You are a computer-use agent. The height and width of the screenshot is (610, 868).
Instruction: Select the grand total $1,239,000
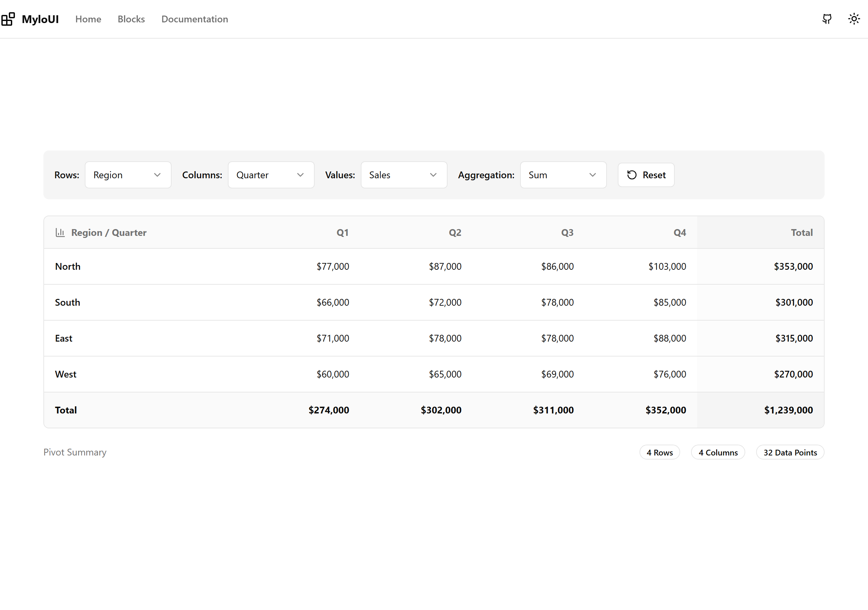point(788,410)
